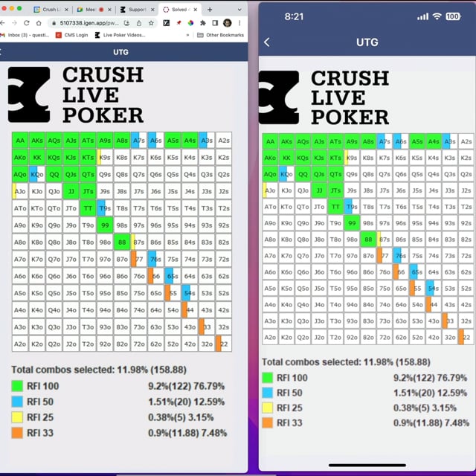
Task: Click the orange RFI 33 swatch in browser
Action: (17, 433)
